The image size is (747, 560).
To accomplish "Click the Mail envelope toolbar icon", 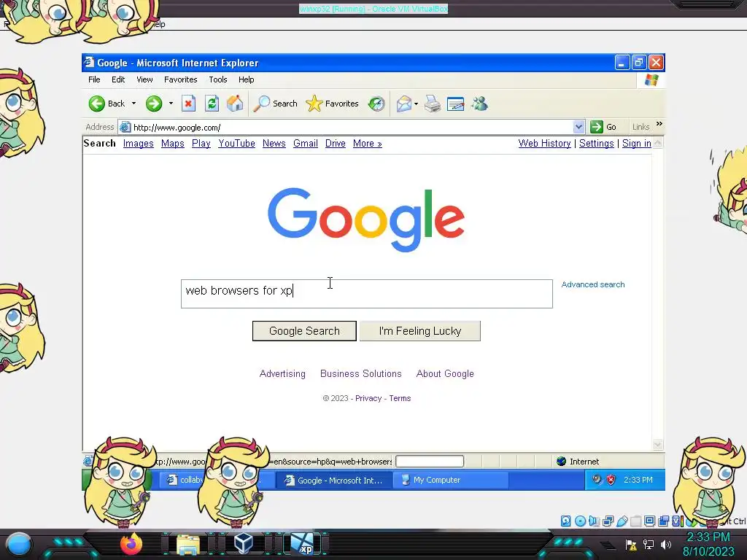I will point(403,104).
